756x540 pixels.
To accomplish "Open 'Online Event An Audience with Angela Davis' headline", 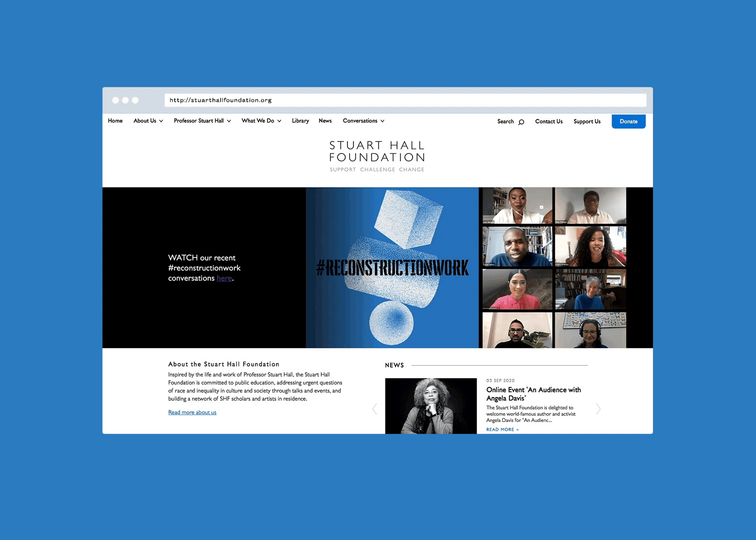I will click(x=533, y=394).
